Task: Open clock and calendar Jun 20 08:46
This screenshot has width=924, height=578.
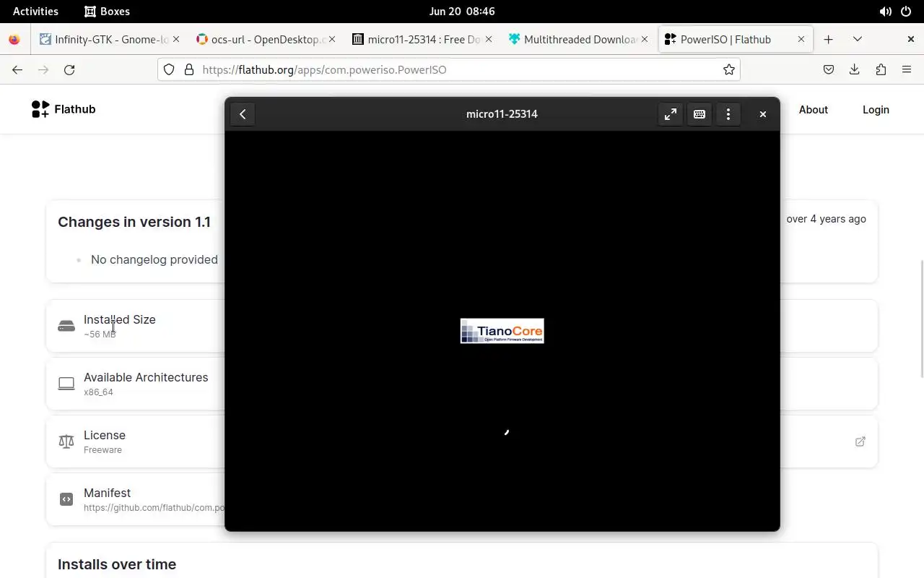Action: pos(462,12)
